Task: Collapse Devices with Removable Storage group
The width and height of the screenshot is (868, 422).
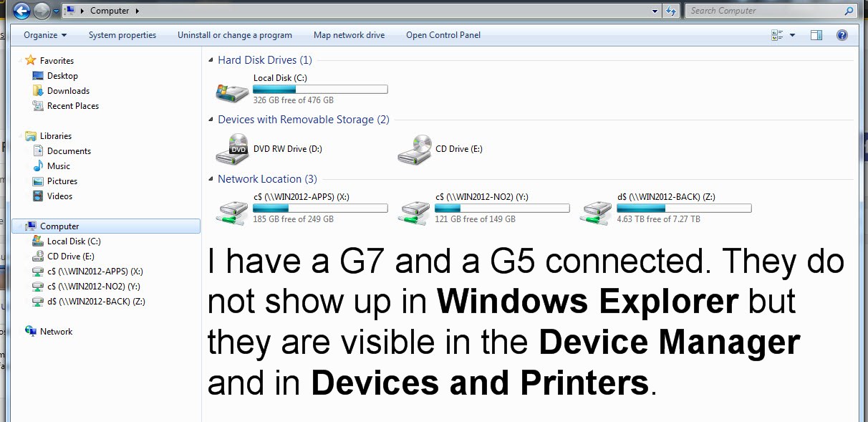Action: tap(211, 120)
